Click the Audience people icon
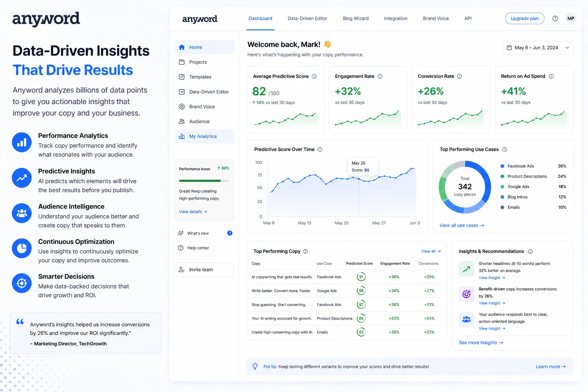 182,121
